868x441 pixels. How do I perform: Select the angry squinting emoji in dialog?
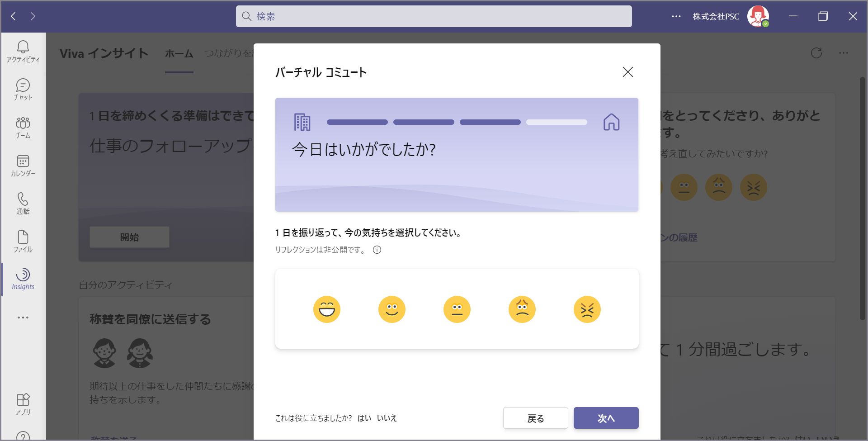587,309
